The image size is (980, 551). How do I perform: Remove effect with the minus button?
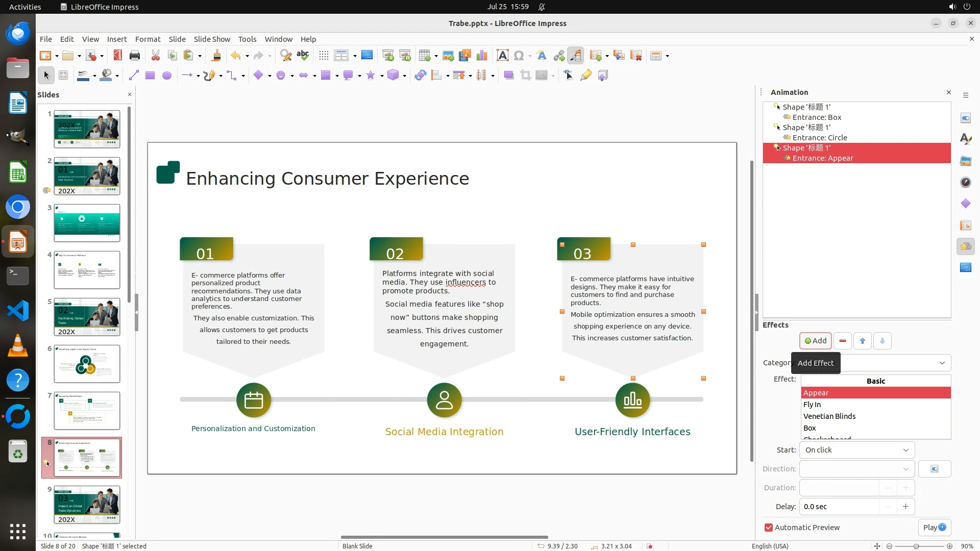(x=843, y=341)
